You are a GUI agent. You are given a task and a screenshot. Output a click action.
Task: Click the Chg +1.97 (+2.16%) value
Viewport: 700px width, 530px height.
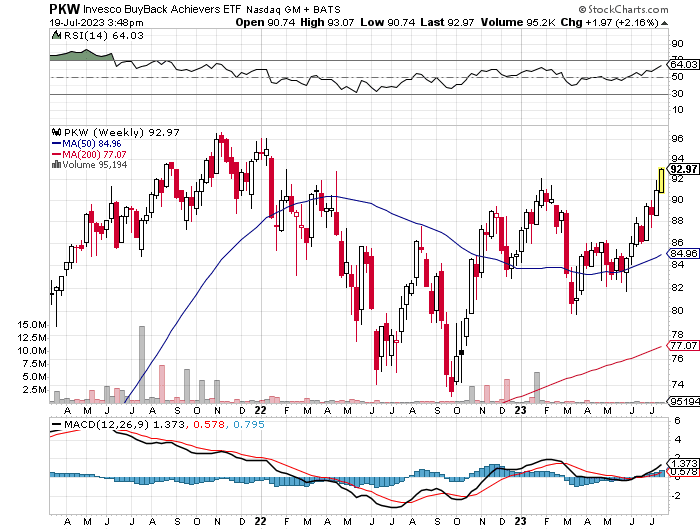coord(609,22)
